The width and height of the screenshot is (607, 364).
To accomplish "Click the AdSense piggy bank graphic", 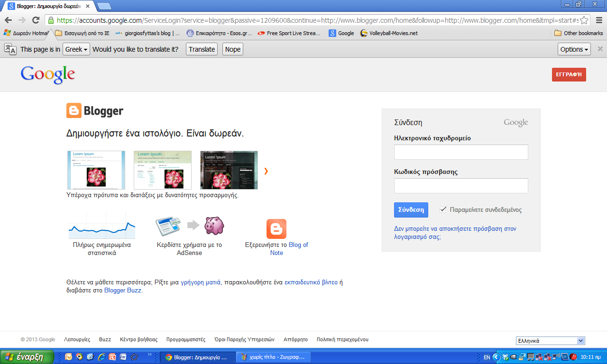I will 214,226.
